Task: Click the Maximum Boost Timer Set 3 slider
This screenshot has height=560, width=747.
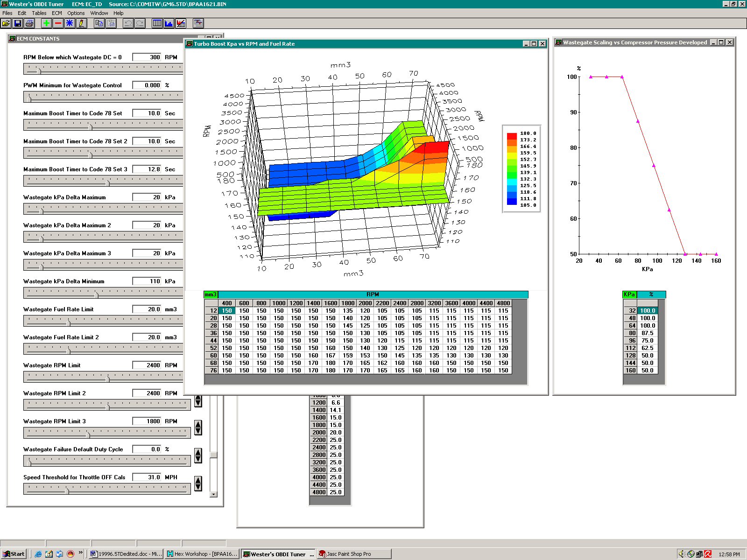Action: click(x=103, y=181)
